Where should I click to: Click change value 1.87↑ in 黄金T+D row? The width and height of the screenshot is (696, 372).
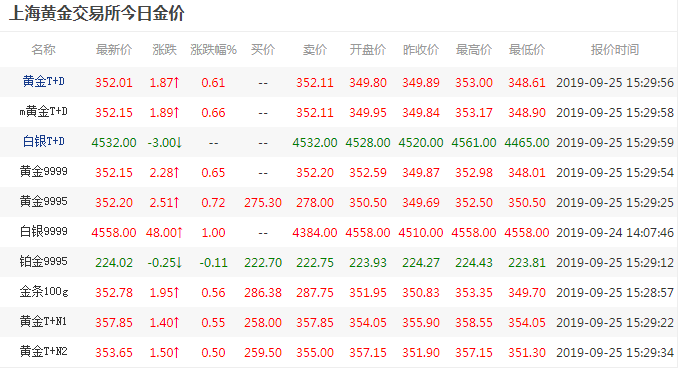165,83
